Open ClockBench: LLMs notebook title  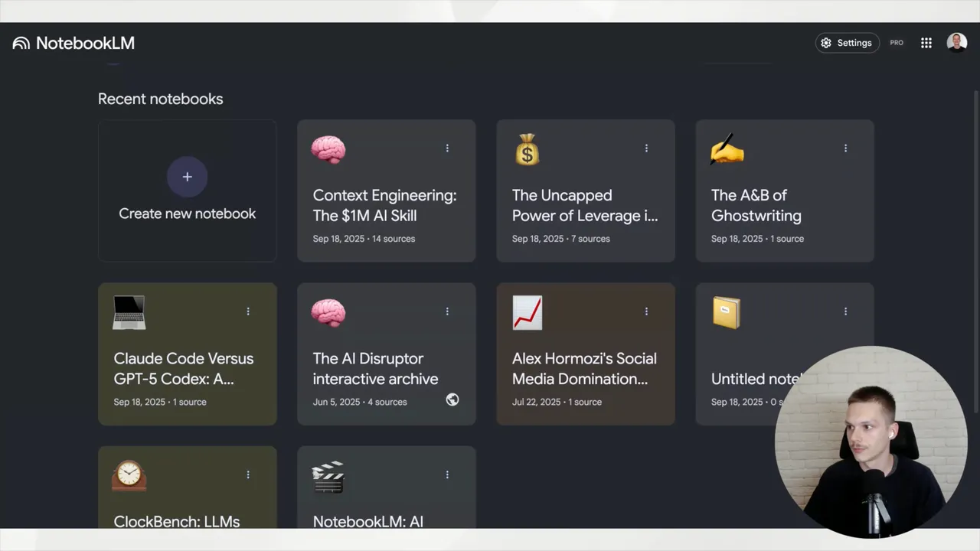pyautogui.click(x=177, y=521)
